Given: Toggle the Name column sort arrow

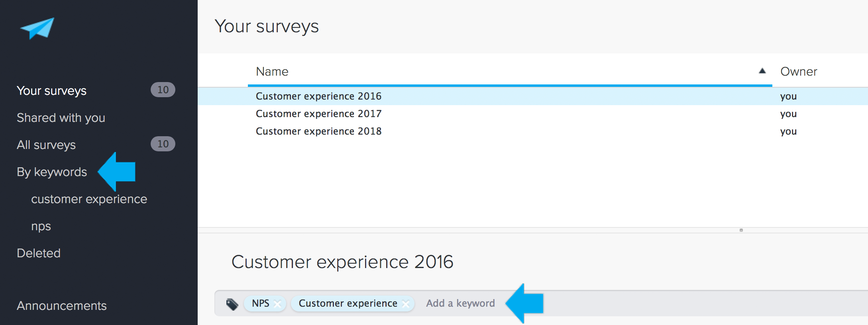Looking at the screenshot, I should [762, 71].
